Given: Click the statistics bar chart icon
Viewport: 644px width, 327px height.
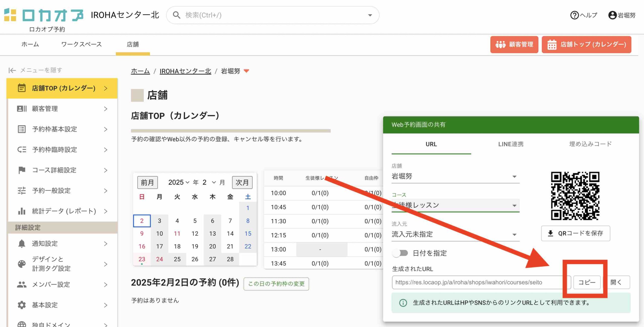Looking at the screenshot, I should pos(22,211).
